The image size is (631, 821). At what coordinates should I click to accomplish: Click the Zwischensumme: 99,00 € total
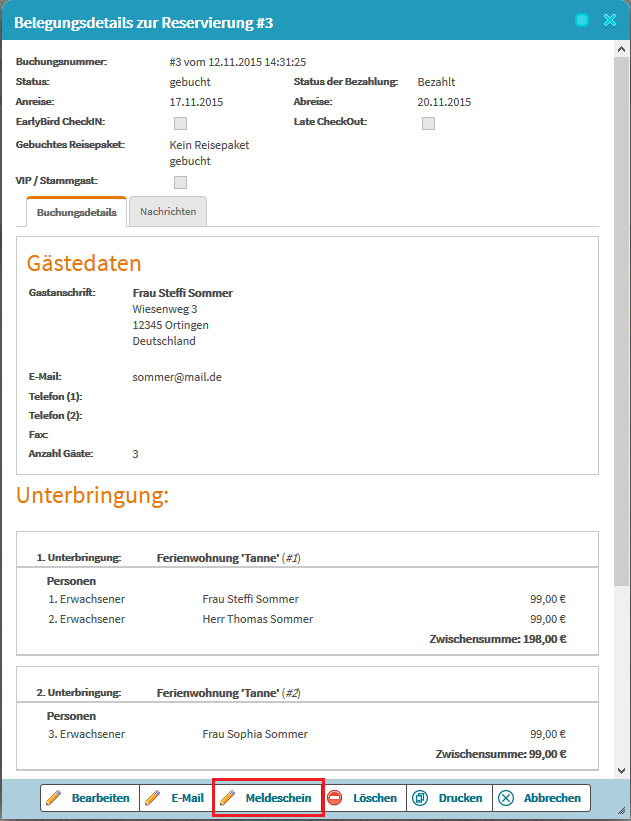pos(501,754)
